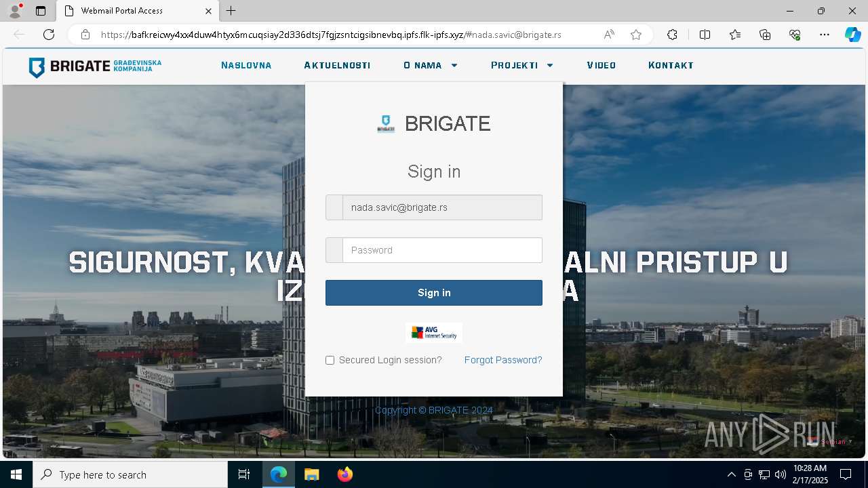The height and width of the screenshot is (488, 868).
Task: Open the VIDEO menu item
Action: [x=601, y=66]
